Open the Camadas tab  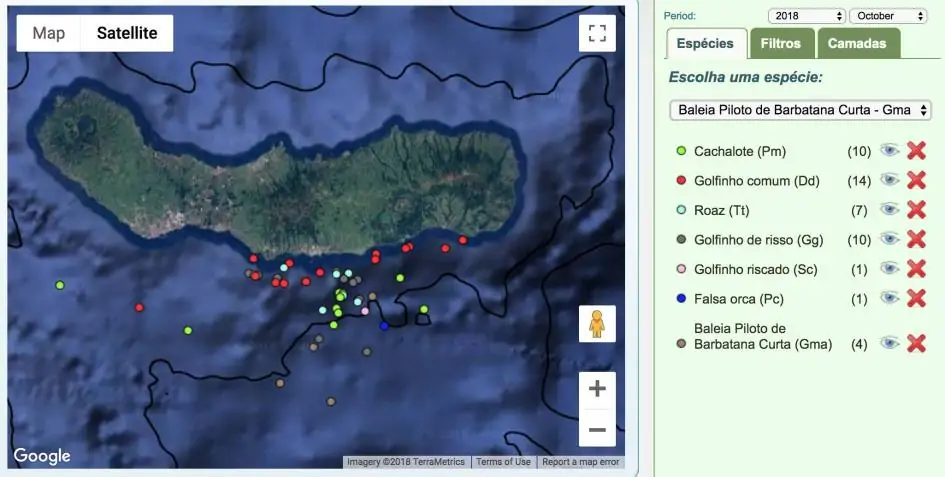click(x=857, y=44)
